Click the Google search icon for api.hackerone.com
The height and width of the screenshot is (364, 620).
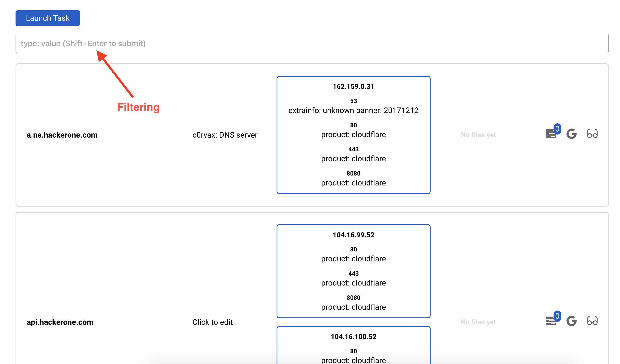571,321
